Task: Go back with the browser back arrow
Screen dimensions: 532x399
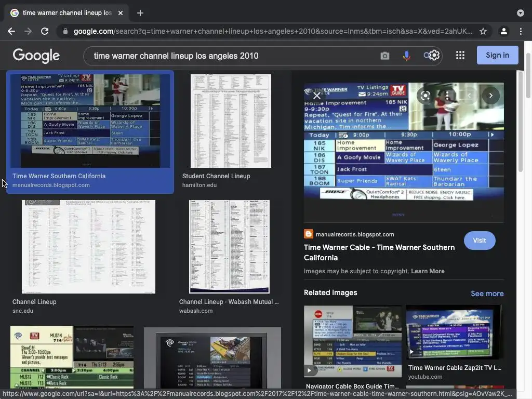Action: pyautogui.click(x=11, y=31)
